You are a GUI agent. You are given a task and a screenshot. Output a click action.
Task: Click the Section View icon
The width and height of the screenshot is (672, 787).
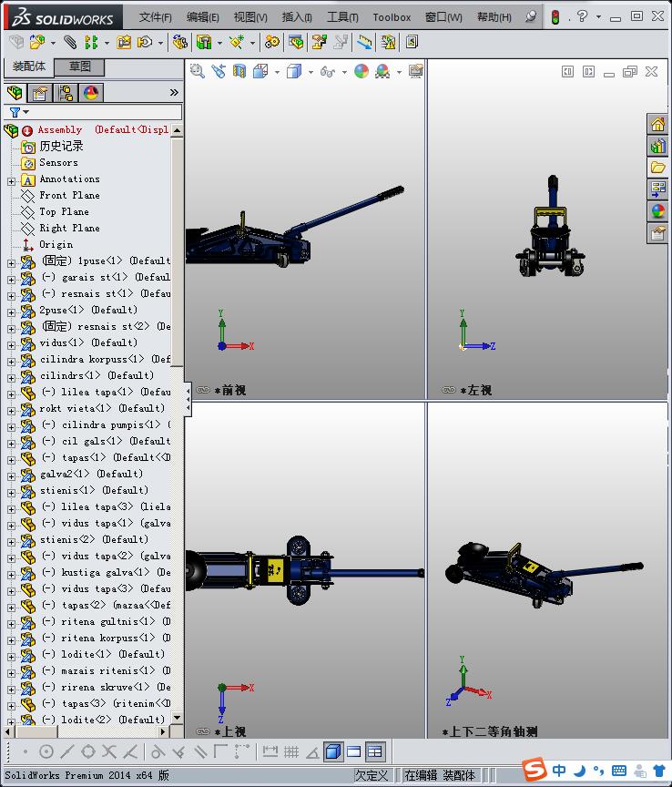click(239, 71)
